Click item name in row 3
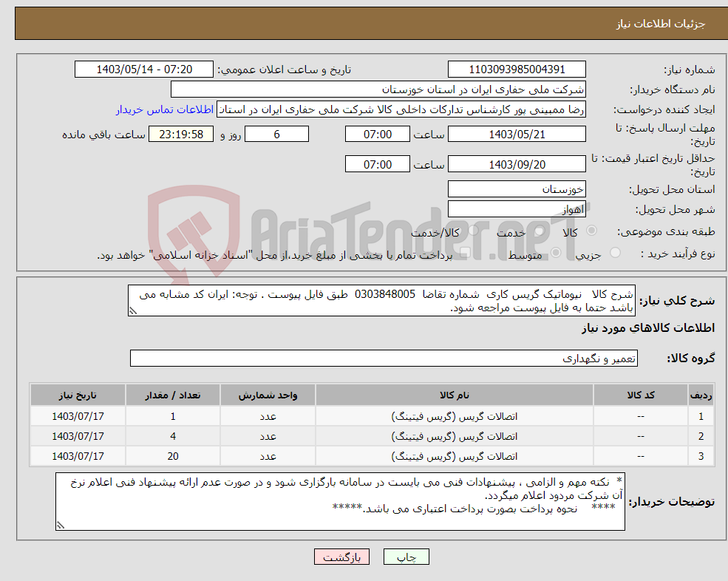Viewport: 728px width, 581px height. 455,457
